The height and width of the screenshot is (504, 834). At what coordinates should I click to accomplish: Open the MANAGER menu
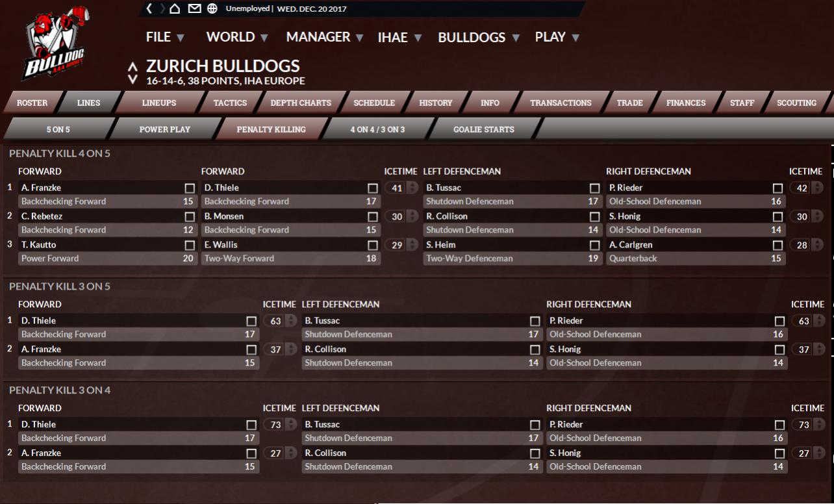click(x=325, y=37)
